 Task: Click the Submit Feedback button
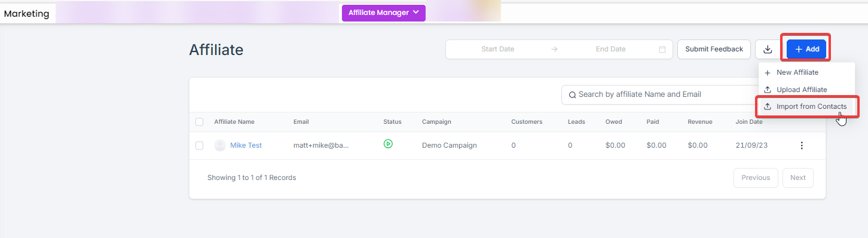pyautogui.click(x=714, y=49)
